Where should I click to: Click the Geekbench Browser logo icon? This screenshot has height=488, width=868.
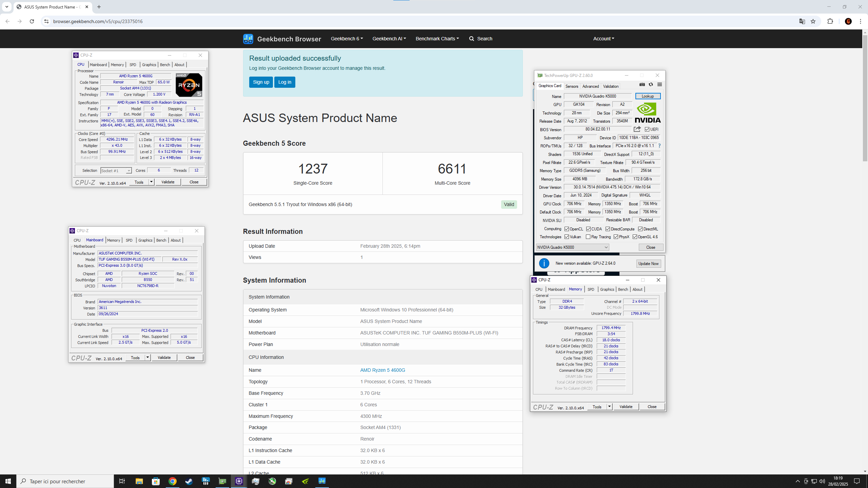click(x=248, y=39)
